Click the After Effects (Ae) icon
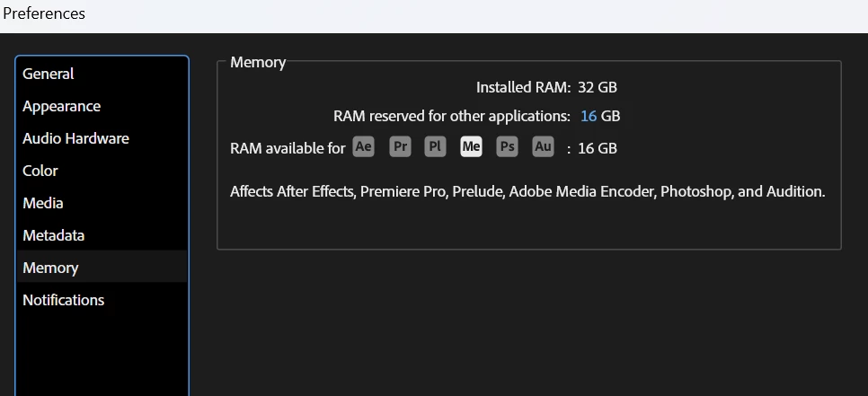Screen dimensions: 868x396 pos(363,147)
